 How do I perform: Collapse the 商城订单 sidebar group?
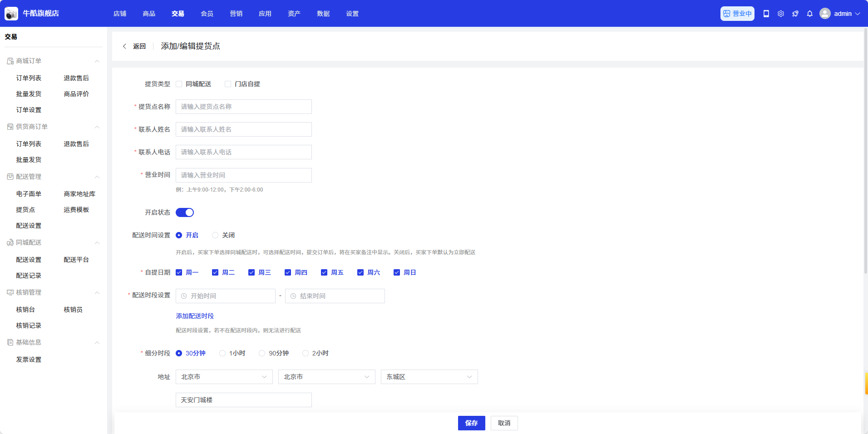tap(97, 61)
